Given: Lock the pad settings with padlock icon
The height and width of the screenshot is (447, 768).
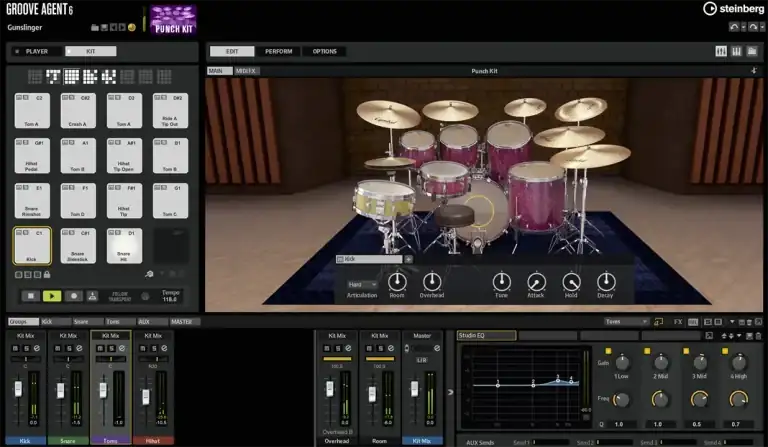Looking at the screenshot, I should [x=47, y=275].
